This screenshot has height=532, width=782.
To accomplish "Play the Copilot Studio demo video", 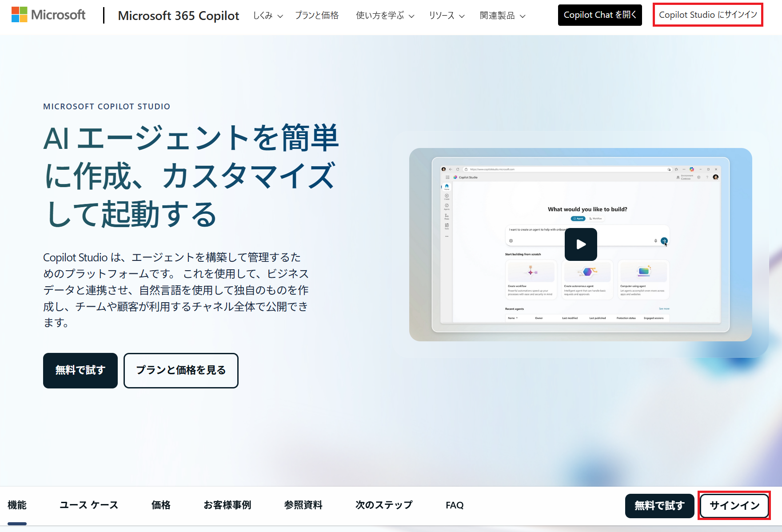I will click(x=581, y=244).
